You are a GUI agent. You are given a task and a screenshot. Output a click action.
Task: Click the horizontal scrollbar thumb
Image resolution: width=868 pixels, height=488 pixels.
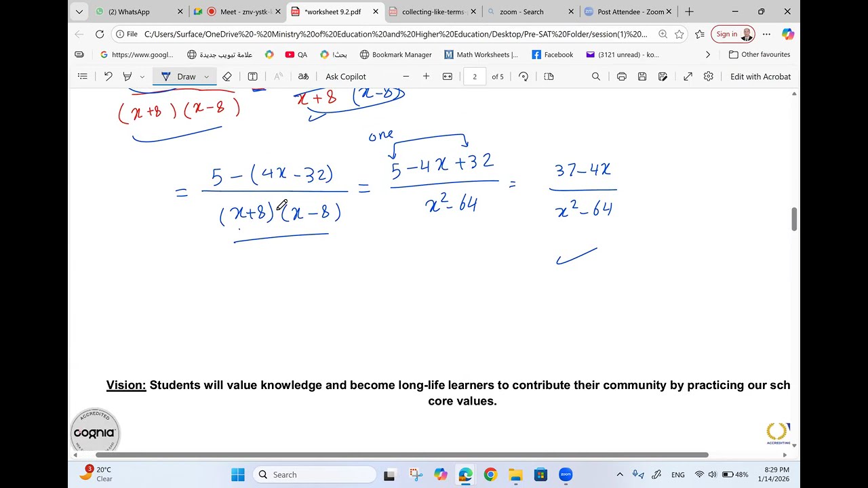402,455
